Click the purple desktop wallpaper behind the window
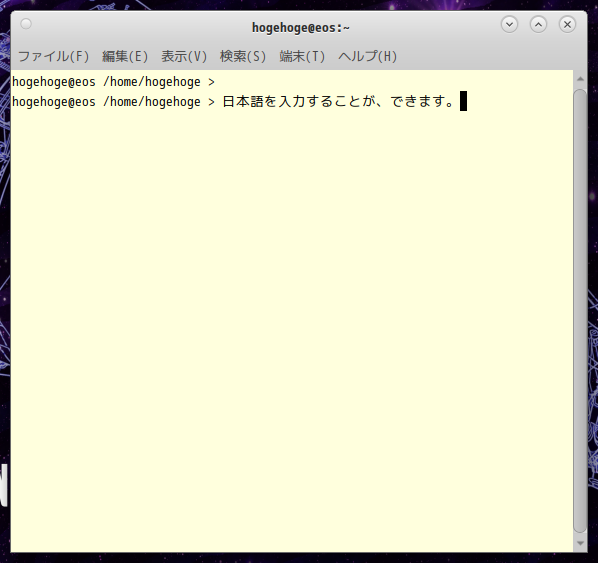Image resolution: width=598 pixels, height=563 pixels. [x=593, y=229]
